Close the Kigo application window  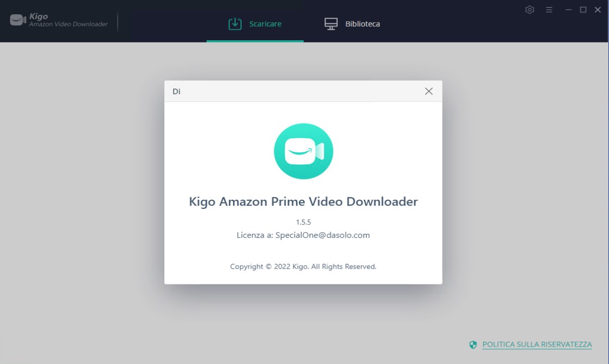pyautogui.click(x=598, y=10)
